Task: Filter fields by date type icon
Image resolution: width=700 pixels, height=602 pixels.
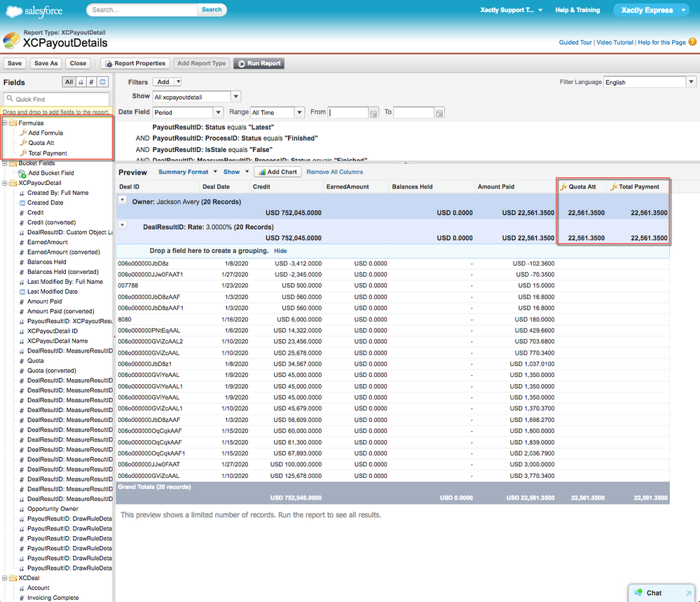Action: point(103,82)
